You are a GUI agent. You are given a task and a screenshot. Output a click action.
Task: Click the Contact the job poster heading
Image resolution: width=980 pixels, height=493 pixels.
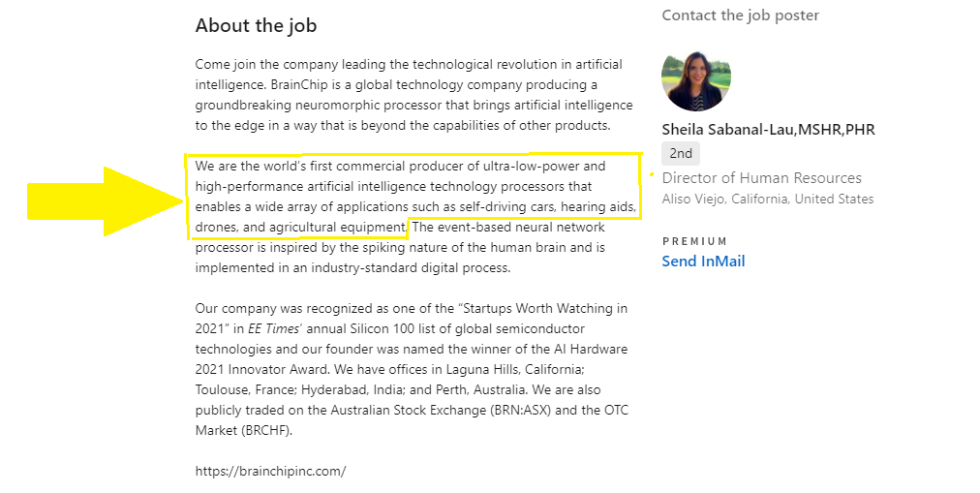pos(740,15)
